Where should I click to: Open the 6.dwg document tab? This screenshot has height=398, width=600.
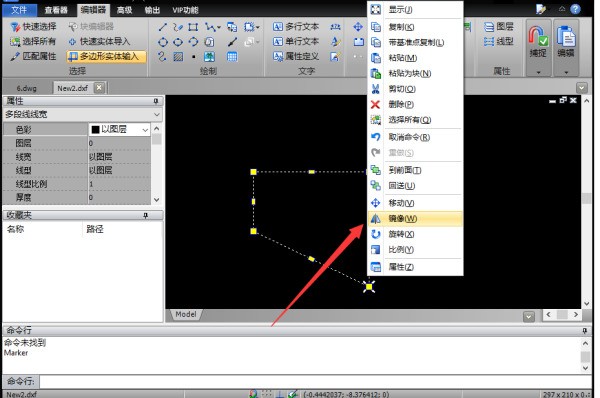[x=27, y=88]
